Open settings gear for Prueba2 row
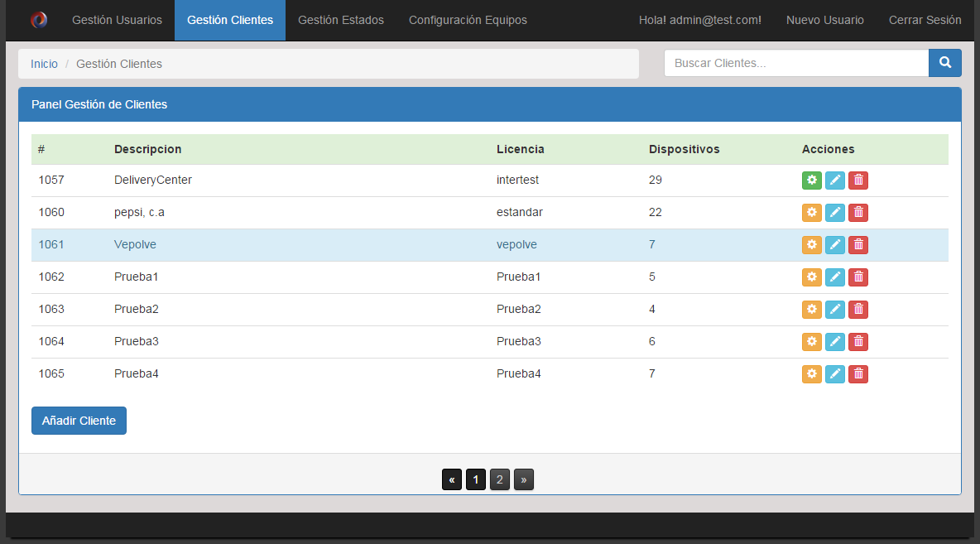 tap(811, 310)
